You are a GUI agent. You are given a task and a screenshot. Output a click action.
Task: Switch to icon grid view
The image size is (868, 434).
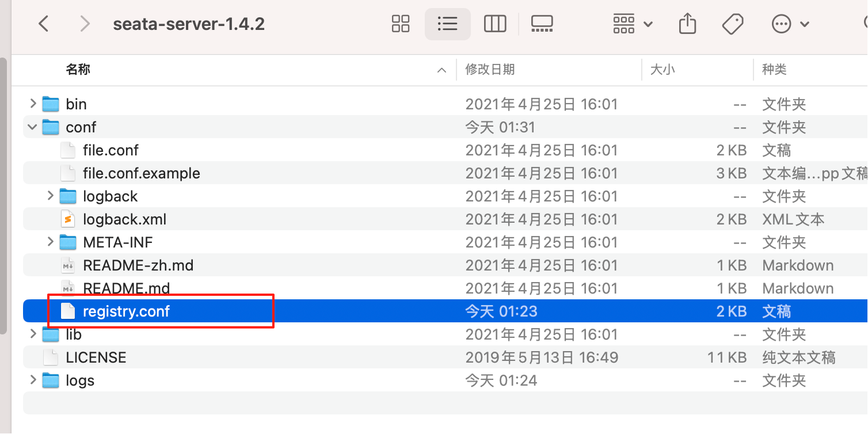(x=400, y=24)
